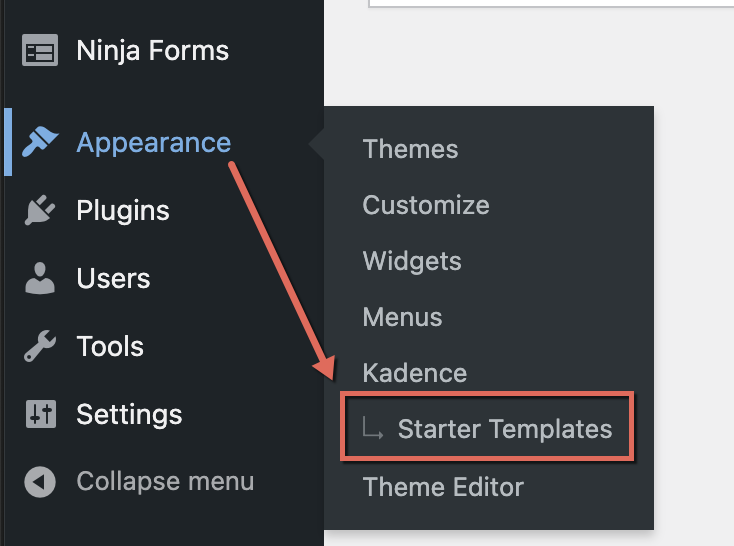Click the 'Ninja Forms' text label
This screenshot has height=546, width=734.
152,51
